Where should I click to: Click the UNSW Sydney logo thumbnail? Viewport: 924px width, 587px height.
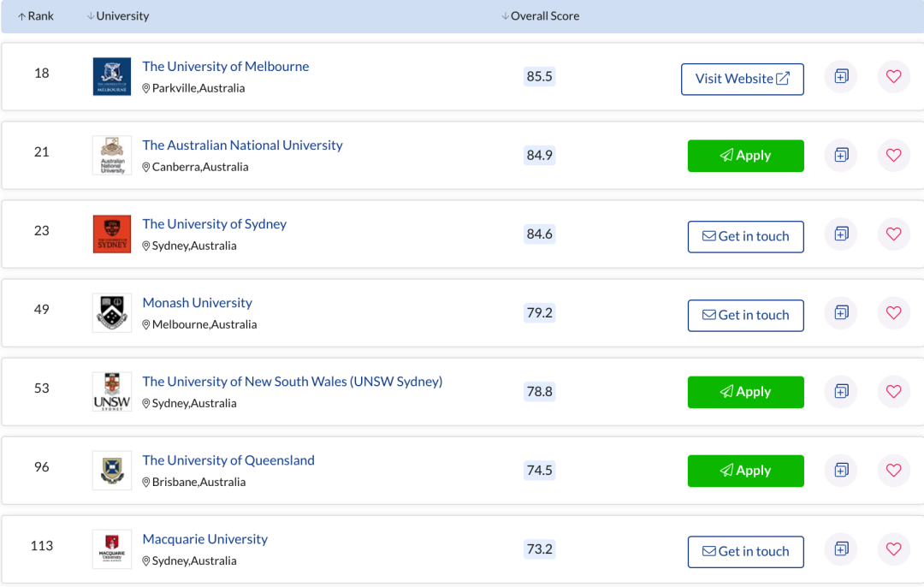coord(112,392)
